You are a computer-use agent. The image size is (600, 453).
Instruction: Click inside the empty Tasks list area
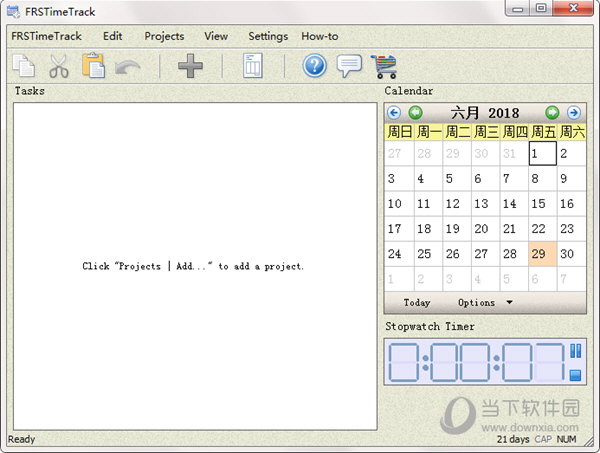[195, 266]
